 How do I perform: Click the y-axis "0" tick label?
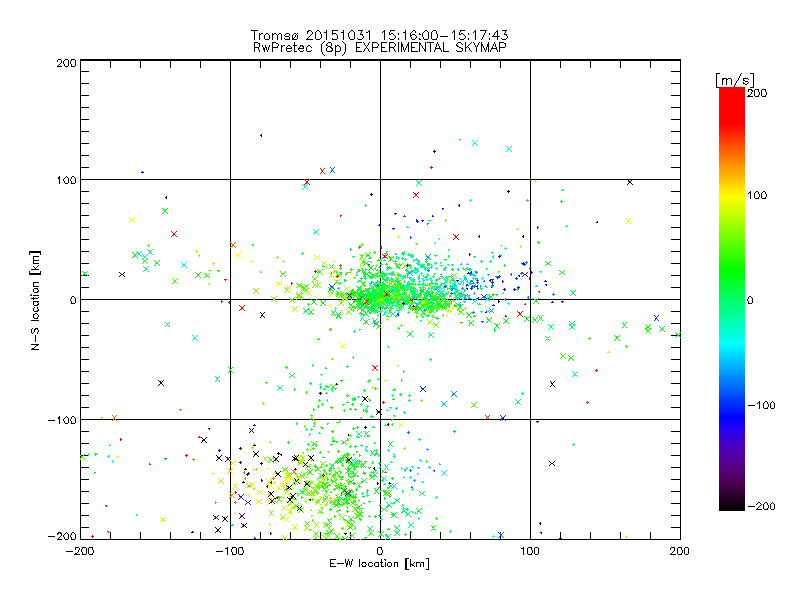[73, 300]
